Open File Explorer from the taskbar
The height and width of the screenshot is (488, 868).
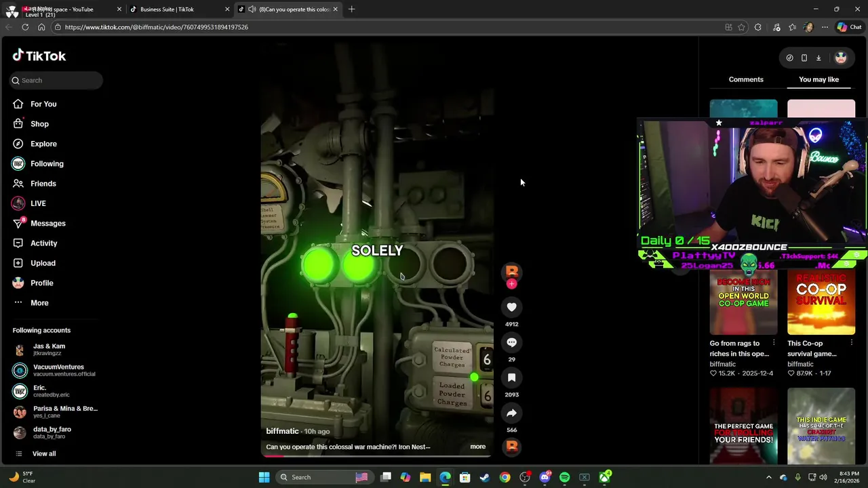pos(425,477)
